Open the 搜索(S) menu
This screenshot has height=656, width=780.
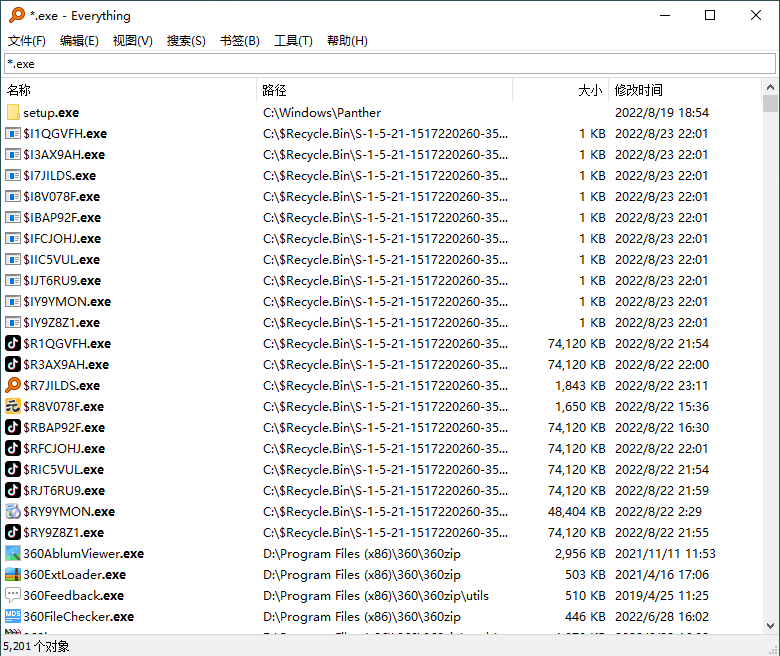186,41
